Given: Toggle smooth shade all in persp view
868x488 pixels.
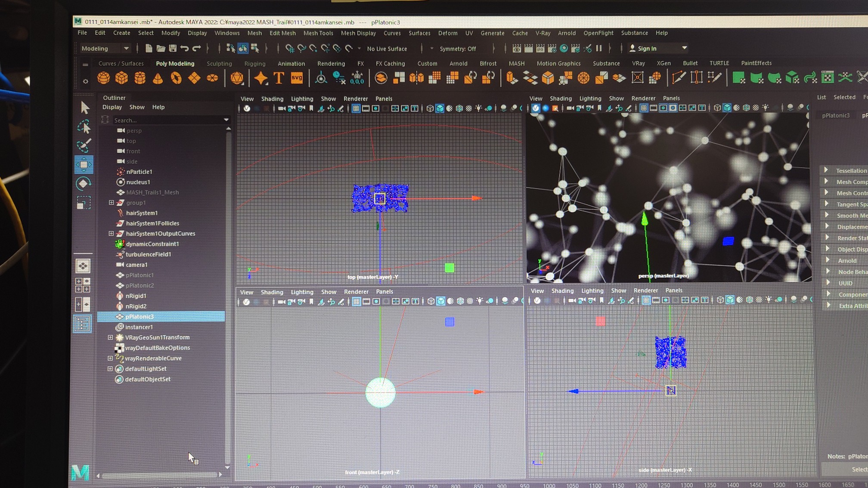Looking at the screenshot, I should click(x=727, y=108).
